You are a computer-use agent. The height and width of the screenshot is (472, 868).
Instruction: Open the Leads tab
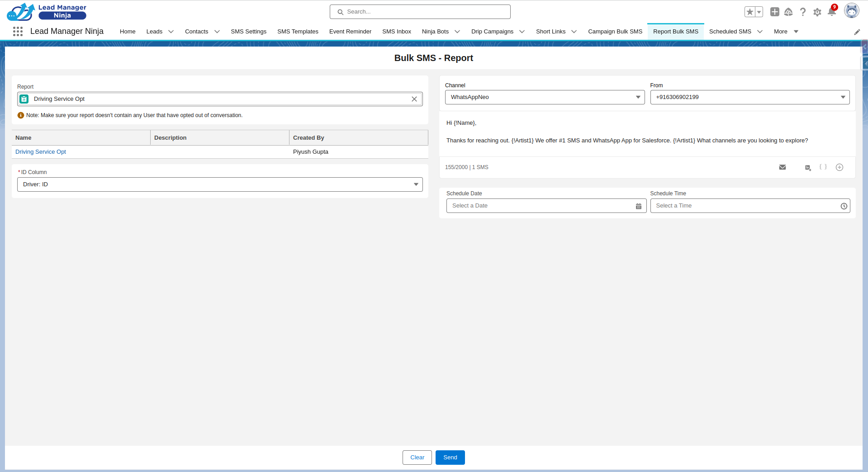tap(154, 32)
